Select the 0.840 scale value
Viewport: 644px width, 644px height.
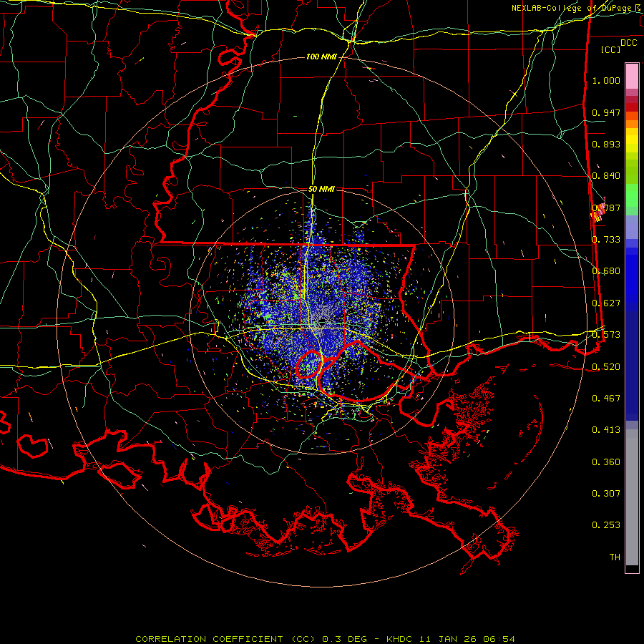click(x=606, y=176)
